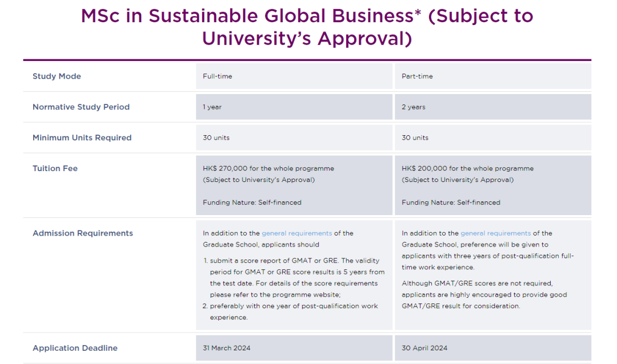Click the 31 March 2024 deadline cell
The width and height of the screenshot is (617, 364).
point(227,348)
